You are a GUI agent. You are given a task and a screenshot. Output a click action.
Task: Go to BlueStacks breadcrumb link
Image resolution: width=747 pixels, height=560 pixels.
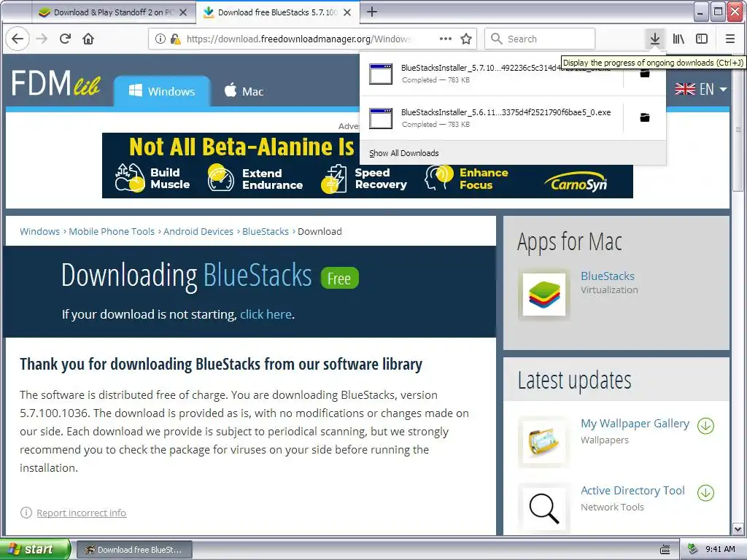pos(266,231)
